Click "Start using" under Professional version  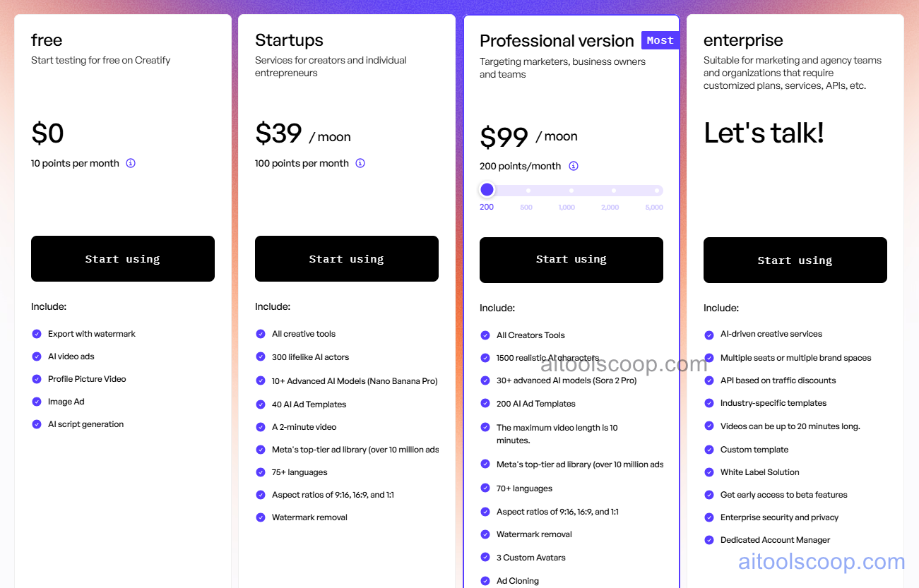click(571, 260)
